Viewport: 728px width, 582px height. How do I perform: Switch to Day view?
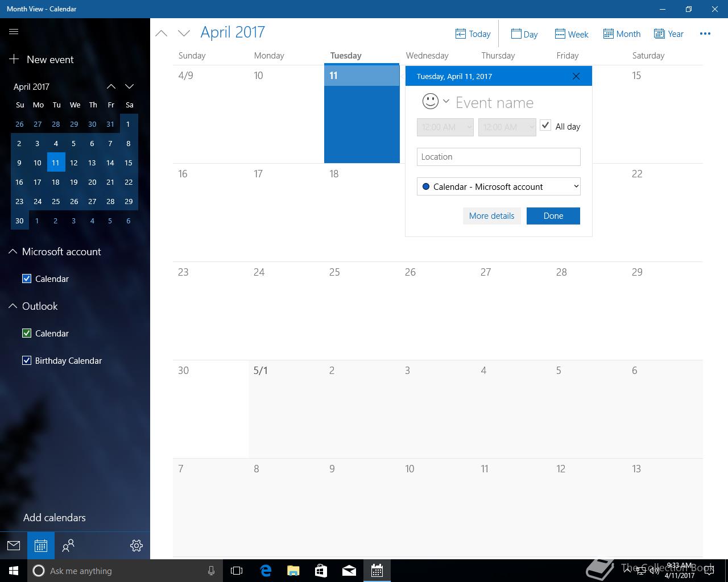click(524, 34)
